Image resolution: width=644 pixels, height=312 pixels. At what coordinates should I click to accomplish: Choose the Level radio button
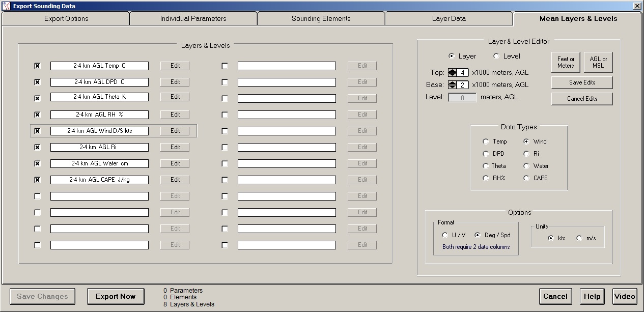(x=496, y=56)
